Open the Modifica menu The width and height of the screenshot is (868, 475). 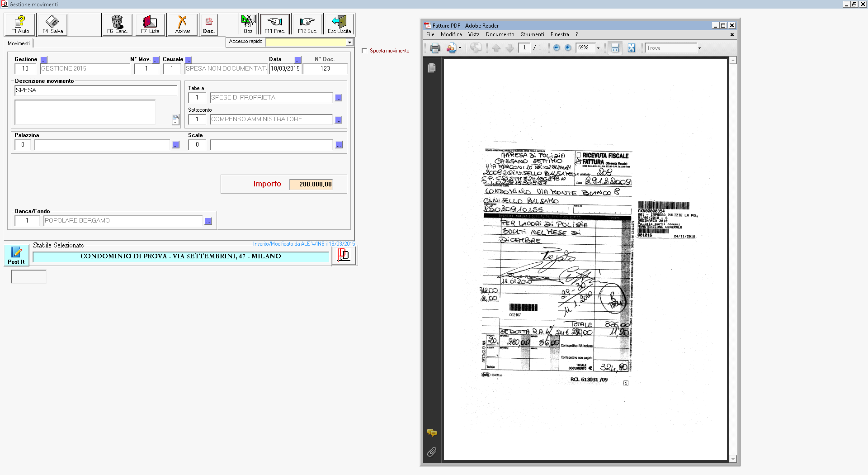[x=451, y=34]
